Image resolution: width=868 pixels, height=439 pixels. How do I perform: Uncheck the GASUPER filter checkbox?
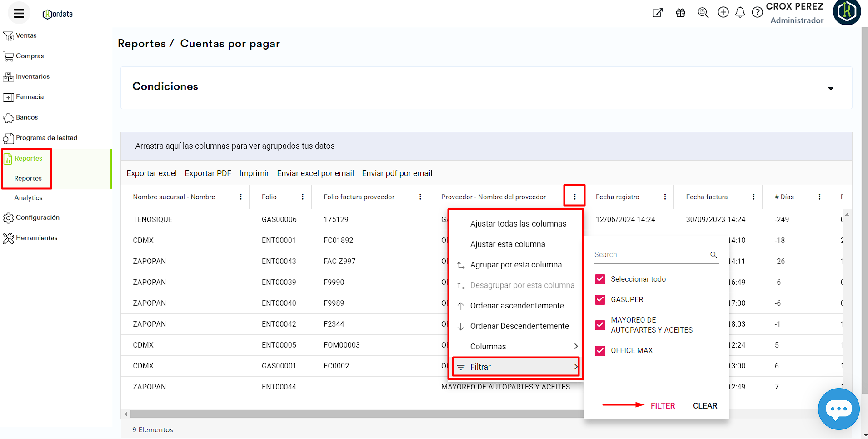pos(600,299)
